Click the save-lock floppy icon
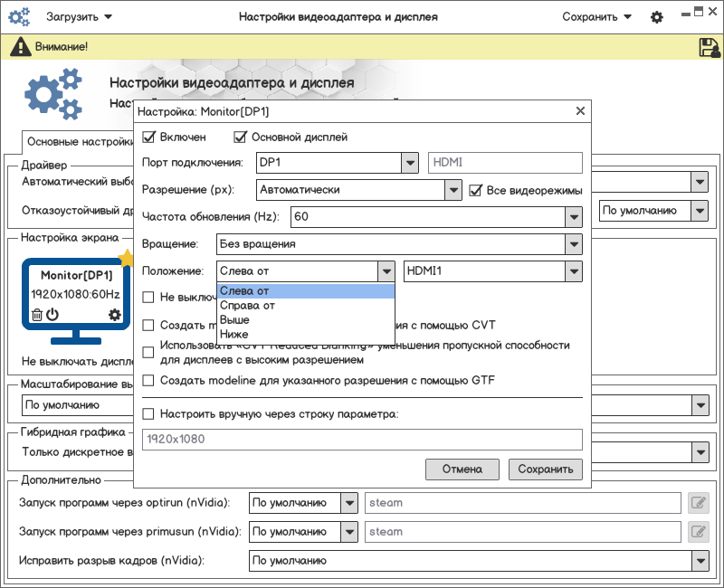This screenshot has height=588, width=724. click(x=709, y=48)
